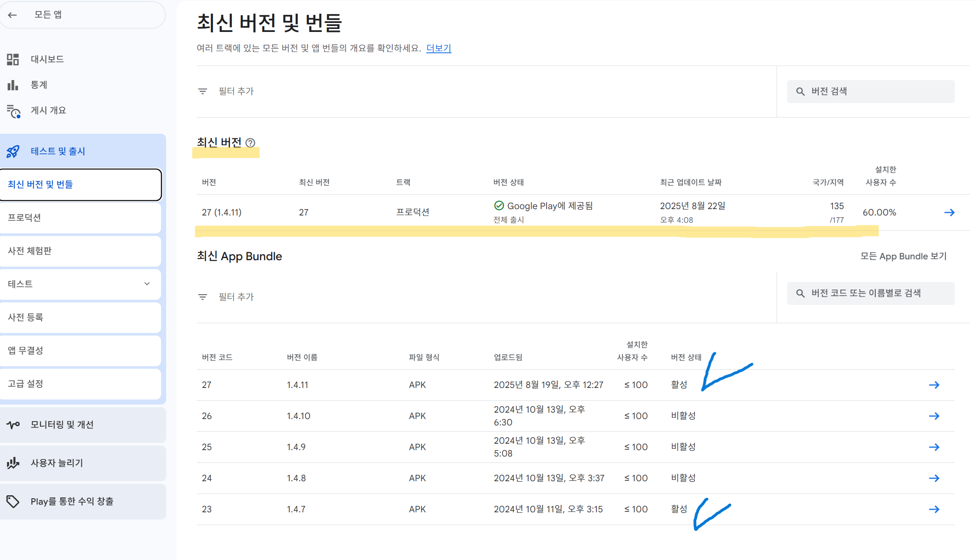Follow the 더보기 link
Viewport: 976px width, 560px height.
pos(438,48)
